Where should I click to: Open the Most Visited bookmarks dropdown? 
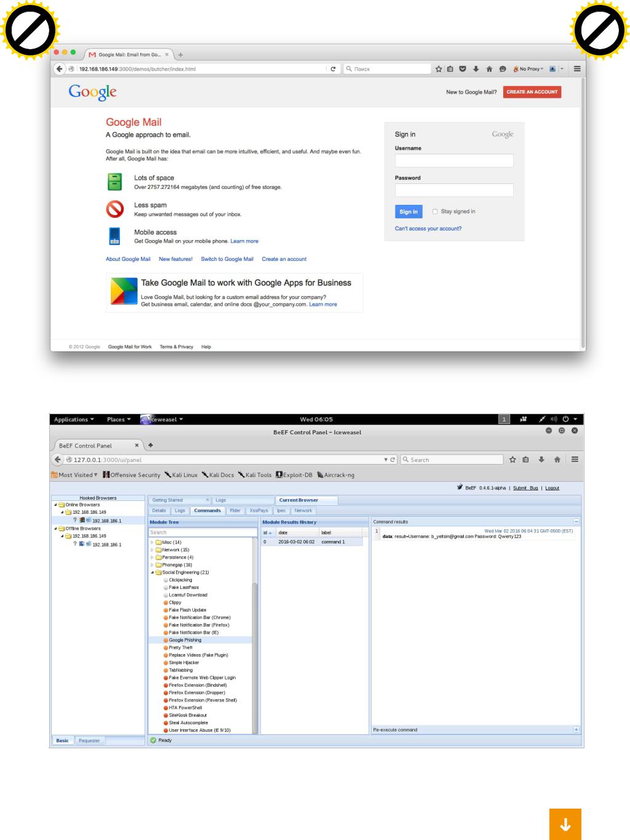pos(74,475)
